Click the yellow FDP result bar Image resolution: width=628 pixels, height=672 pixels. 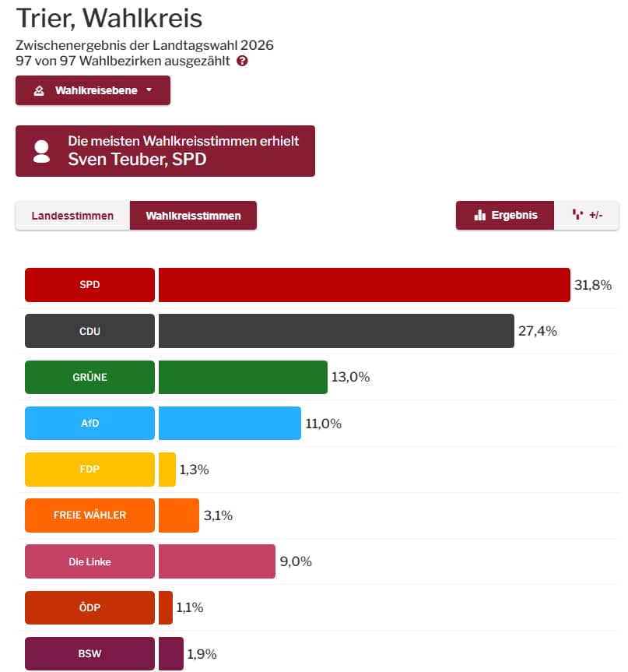pos(167,469)
